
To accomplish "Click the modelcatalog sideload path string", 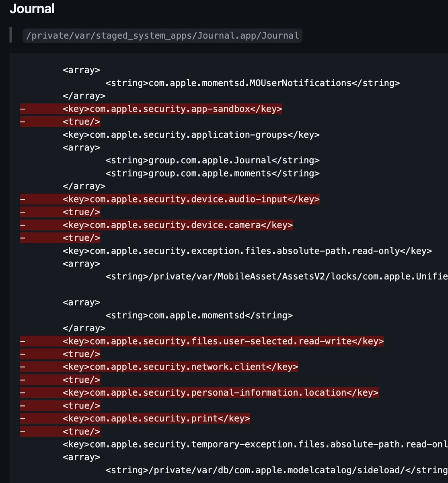I will pos(277,470).
